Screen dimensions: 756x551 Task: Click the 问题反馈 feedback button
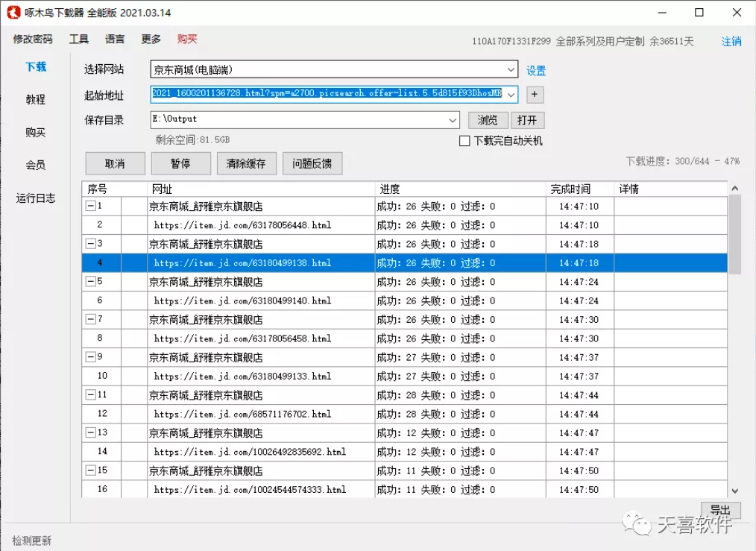tap(312, 163)
